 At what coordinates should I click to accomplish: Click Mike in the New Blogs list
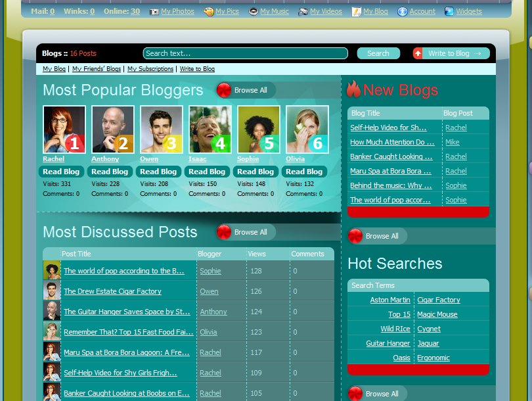coord(452,142)
